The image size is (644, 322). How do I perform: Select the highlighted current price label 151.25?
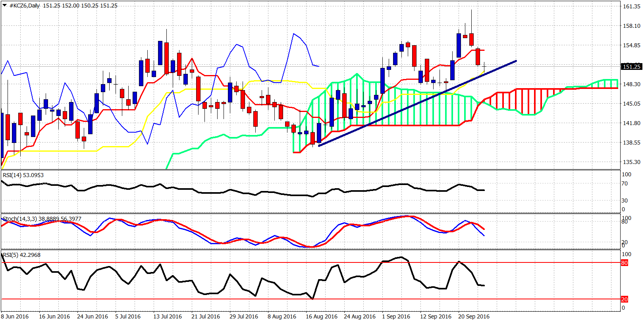pos(631,67)
